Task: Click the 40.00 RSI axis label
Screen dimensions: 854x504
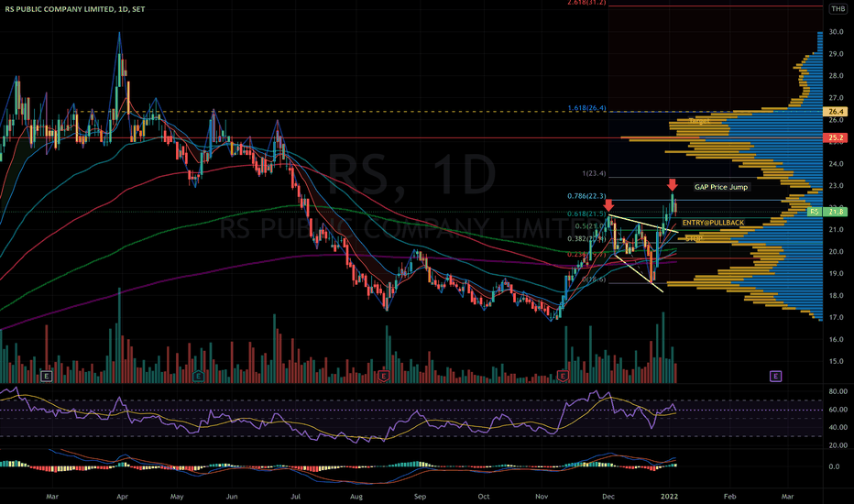Action: tap(838, 427)
